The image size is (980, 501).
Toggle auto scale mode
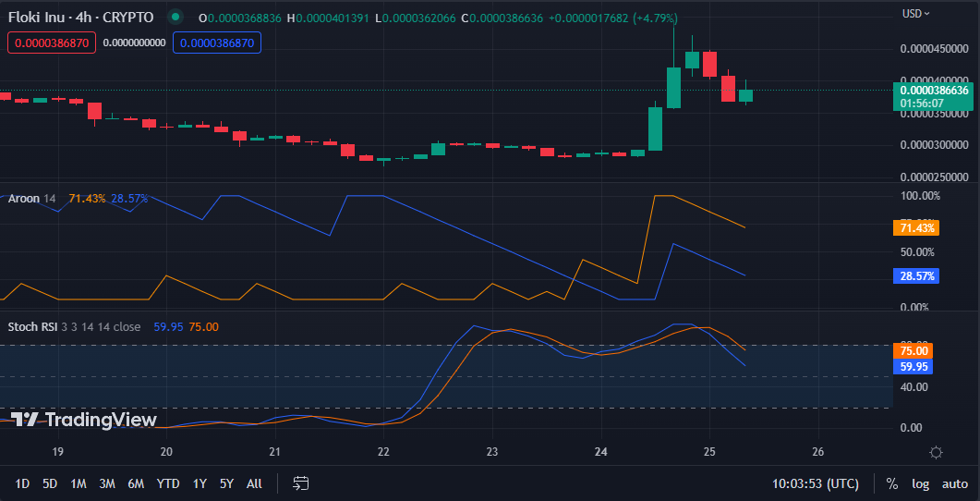[x=955, y=483]
